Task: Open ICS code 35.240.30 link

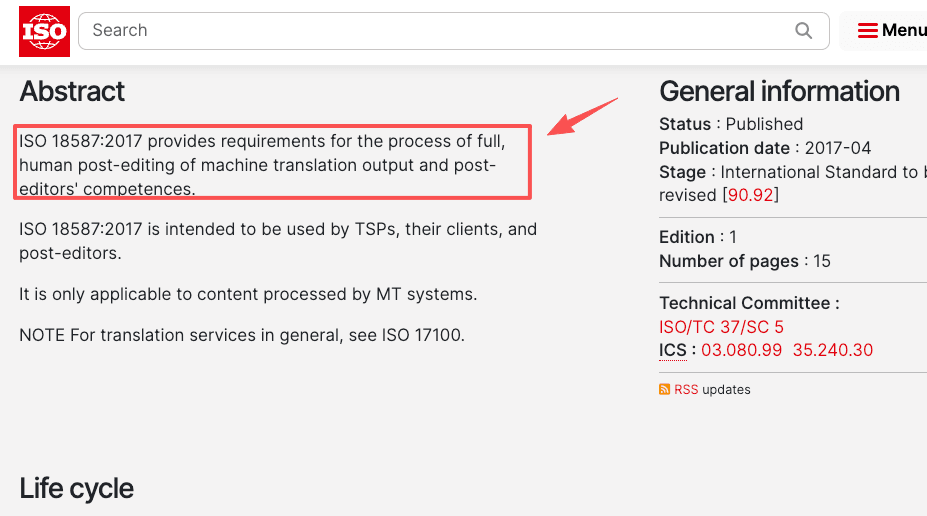Action: pyautogui.click(x=832, y=350)
